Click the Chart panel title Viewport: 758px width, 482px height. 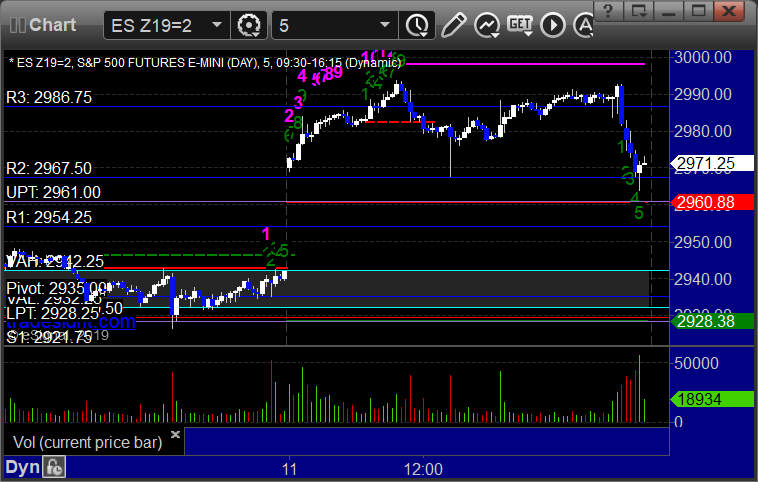tap(52, 25)
